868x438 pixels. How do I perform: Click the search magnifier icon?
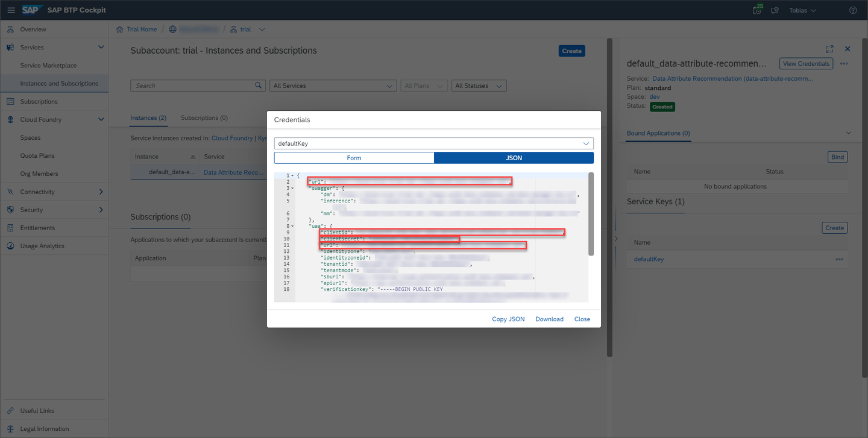tap(259, 86)
